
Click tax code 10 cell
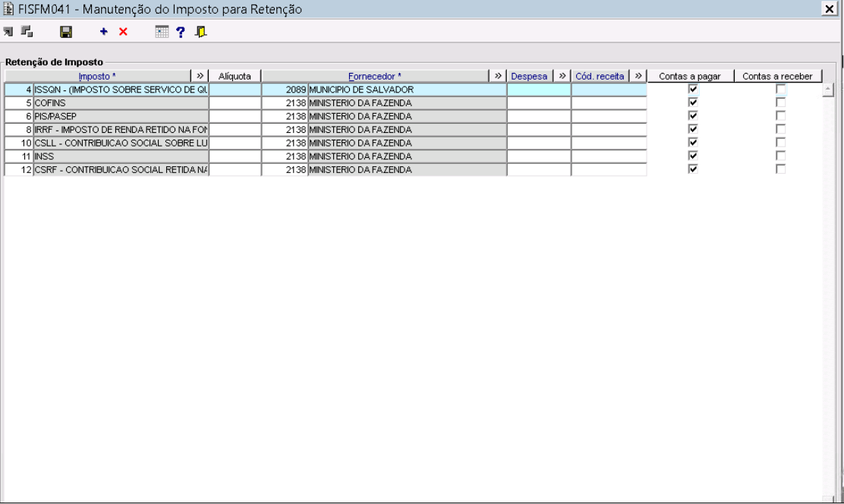pyautogui.click(x=19, y=143)
